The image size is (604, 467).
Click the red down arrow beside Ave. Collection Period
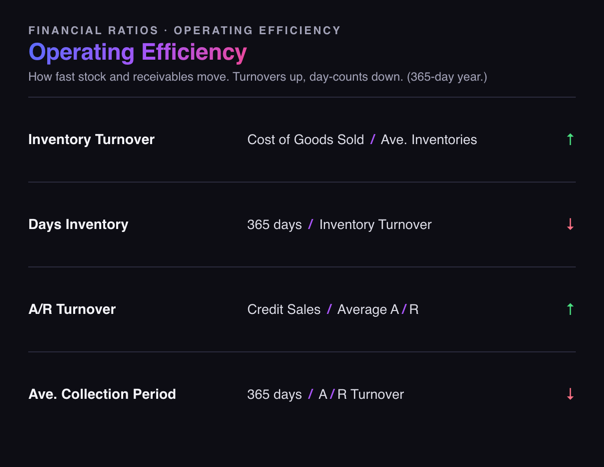click(x=570, y=394)
